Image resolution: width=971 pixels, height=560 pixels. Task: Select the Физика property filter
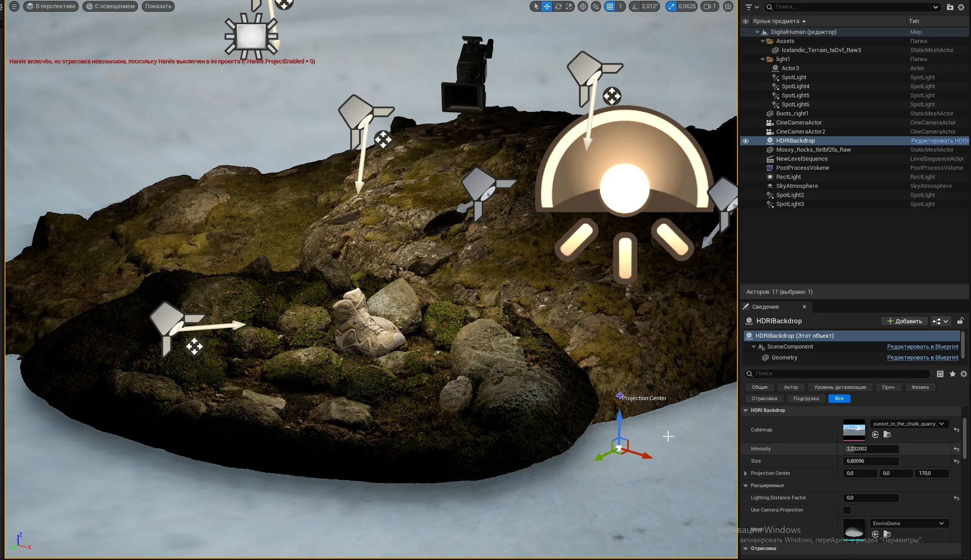coord(920,387)
